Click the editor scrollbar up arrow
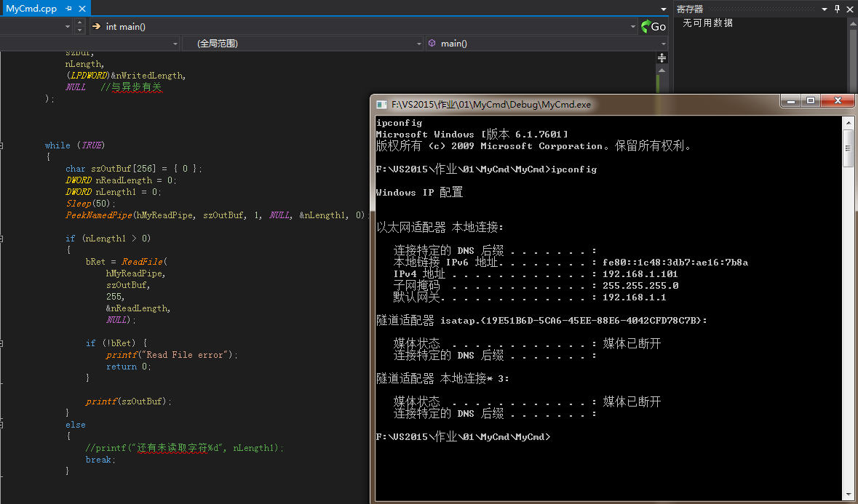Screen dimensions: 858x504 [x=662, y=71]
